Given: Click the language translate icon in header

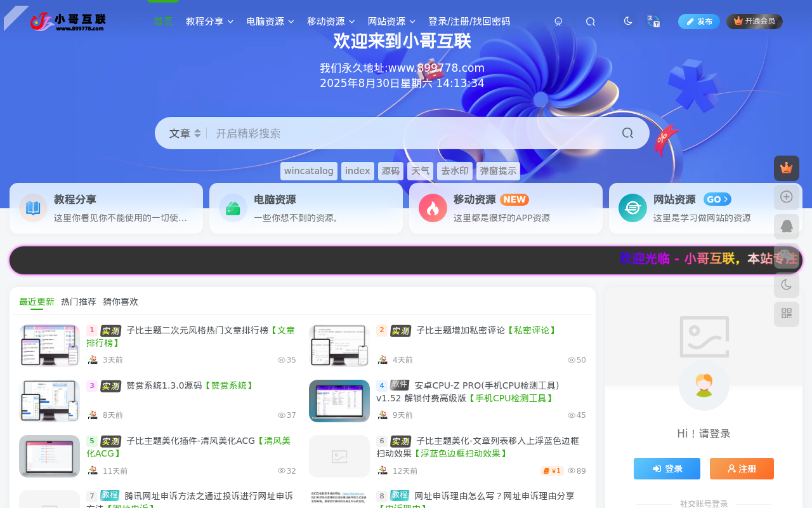Looking at the screenshot, I should (x=653, y=21).
